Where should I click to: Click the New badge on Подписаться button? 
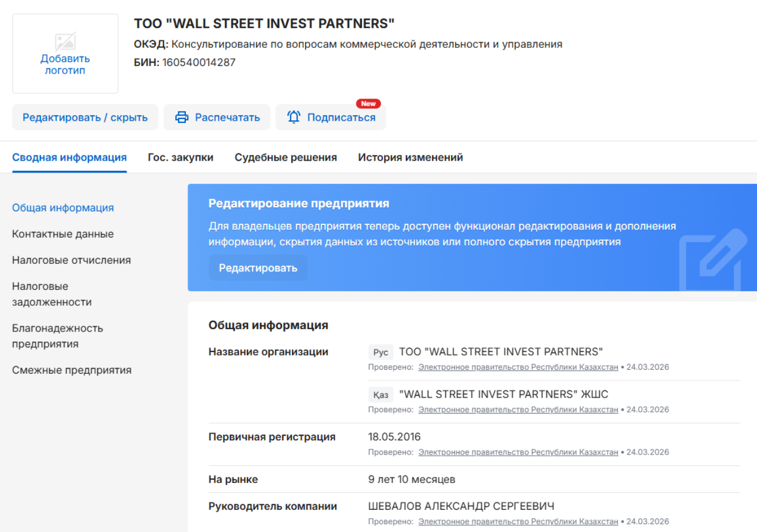(368, 104)
